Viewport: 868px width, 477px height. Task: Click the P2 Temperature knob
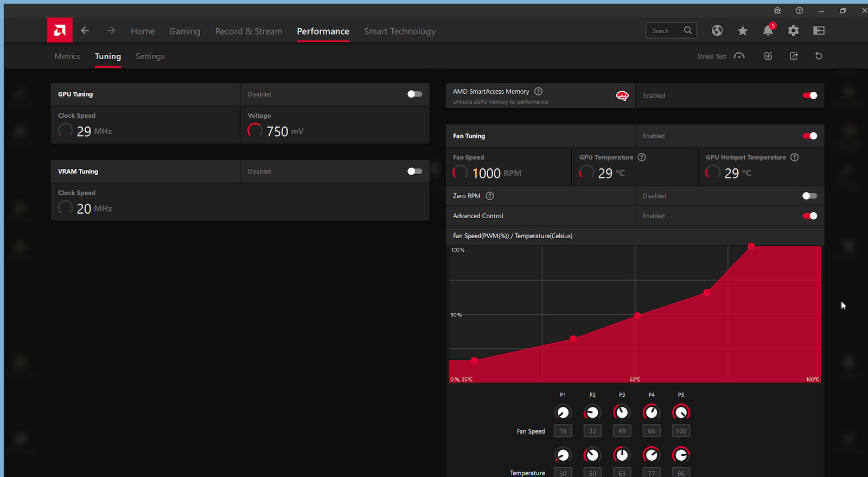pyautogui.click(x=592, y=455)
